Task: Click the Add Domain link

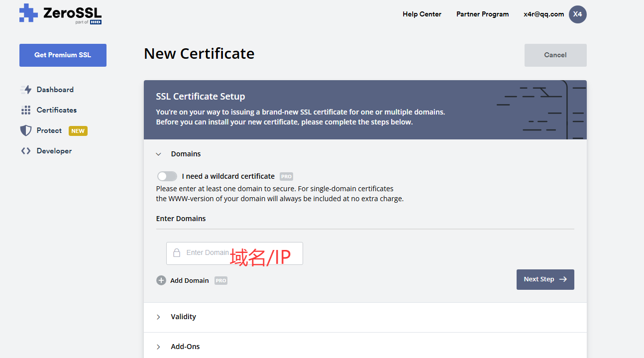Action: click(190, 280)
